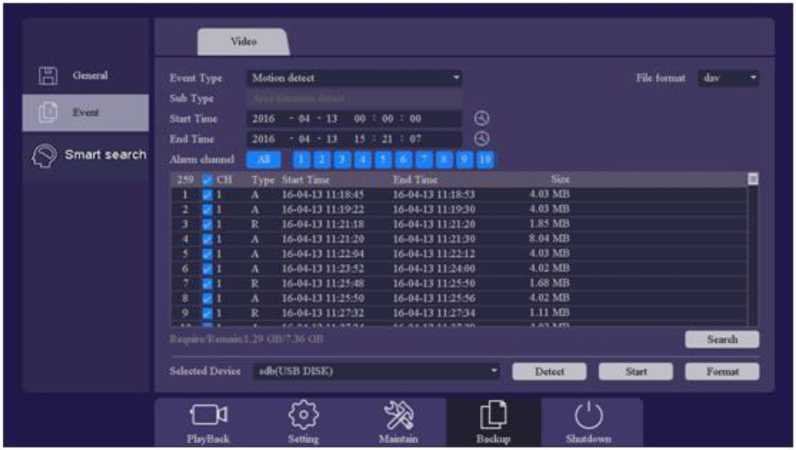Viewport: 796px width, 450px height.
Task: Uncheck the checkbox in row 5
Action: click(x=208, y=254)
